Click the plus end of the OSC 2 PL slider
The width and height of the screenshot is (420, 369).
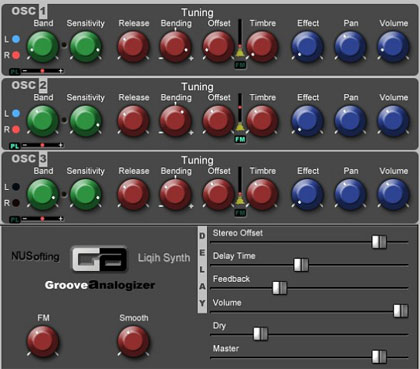click(x=61, y=145)
